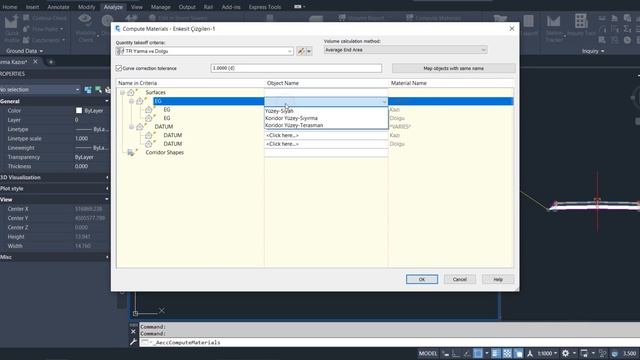Open the EG object name combo box arrow
This screenshot has width=640, height=360.
[x=384, y=101]
